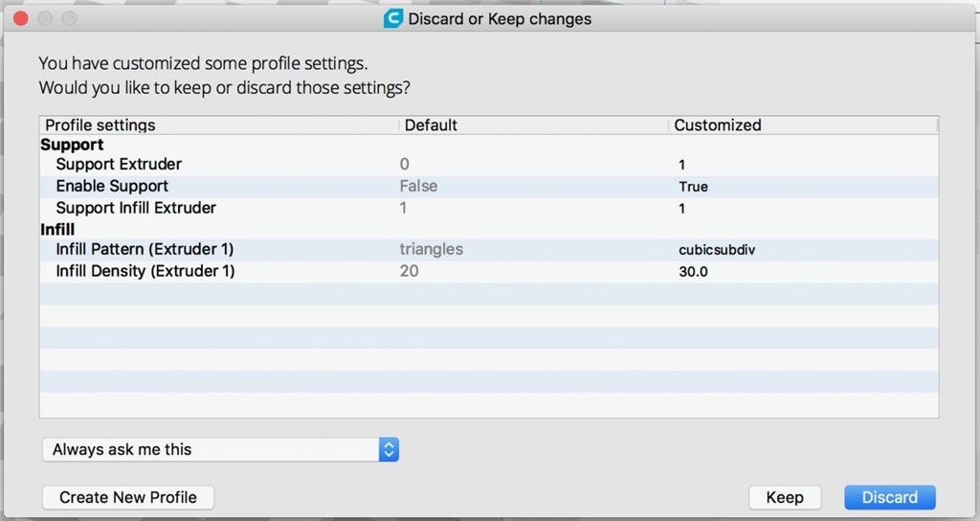
Task: Click the Cura logo icon in title bar
Action: (393, 19)
